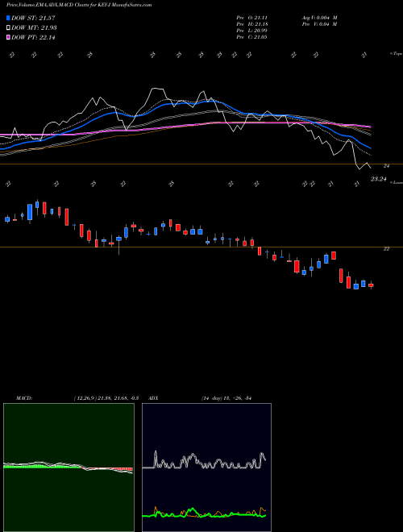The height and width of the screenshot is (532, 403).
Task: Click the last red candlestick on the price chart
Action: point(371,285)
